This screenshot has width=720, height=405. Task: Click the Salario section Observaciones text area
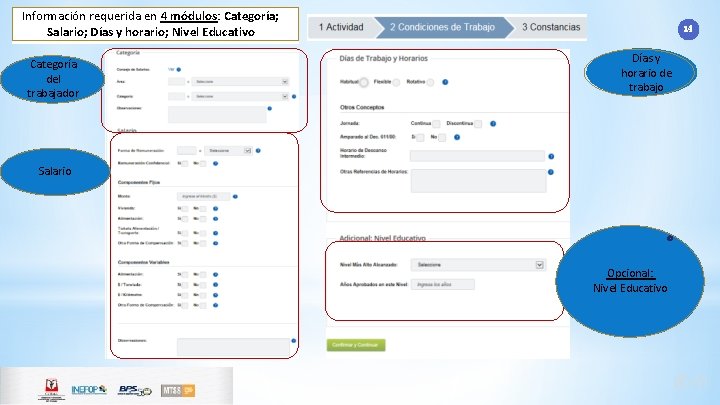(x=233, y=347)
